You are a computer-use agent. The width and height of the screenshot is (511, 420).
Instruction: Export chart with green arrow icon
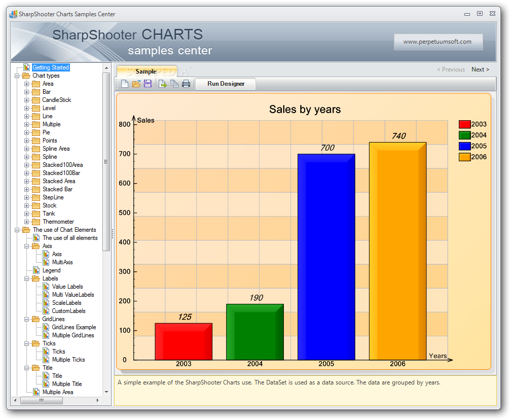163,84
